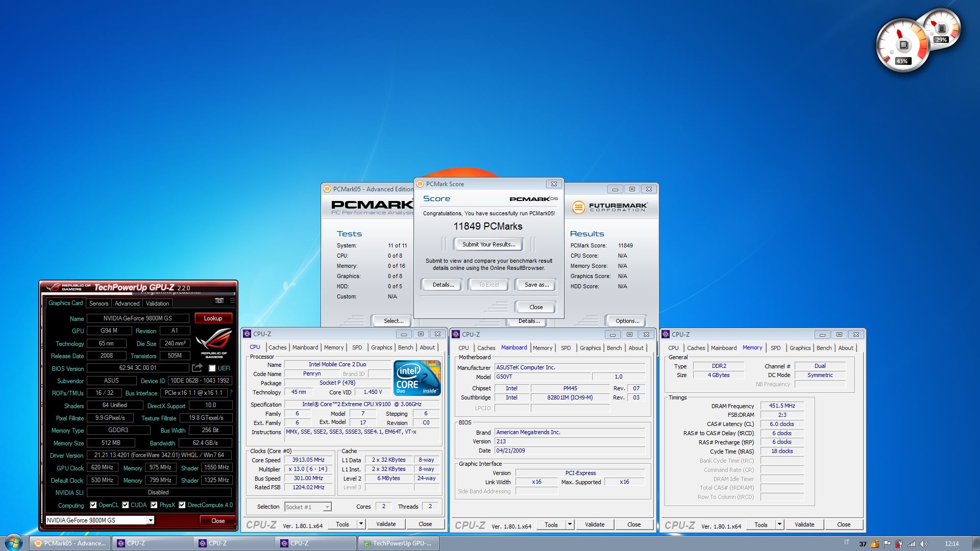The image size is (980, 551).
Task: Click the taskbar clock showing 12:14
Action: pos(951,544)
